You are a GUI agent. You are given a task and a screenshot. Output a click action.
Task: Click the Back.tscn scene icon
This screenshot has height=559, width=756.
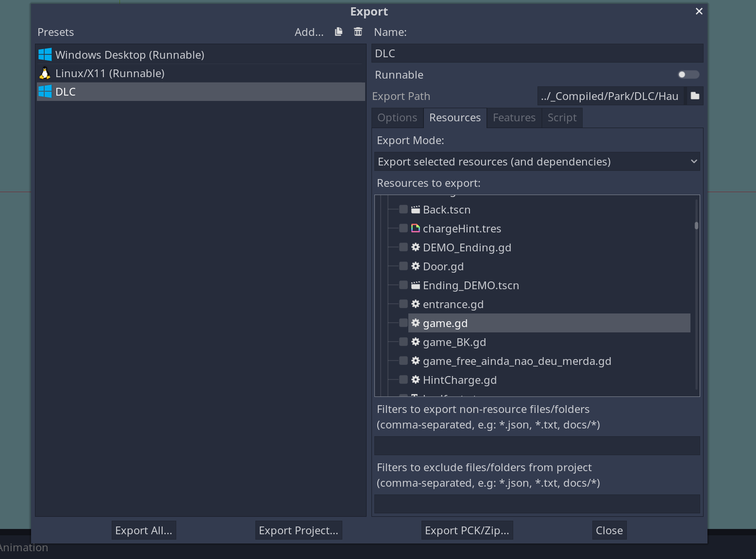[416, 210]
